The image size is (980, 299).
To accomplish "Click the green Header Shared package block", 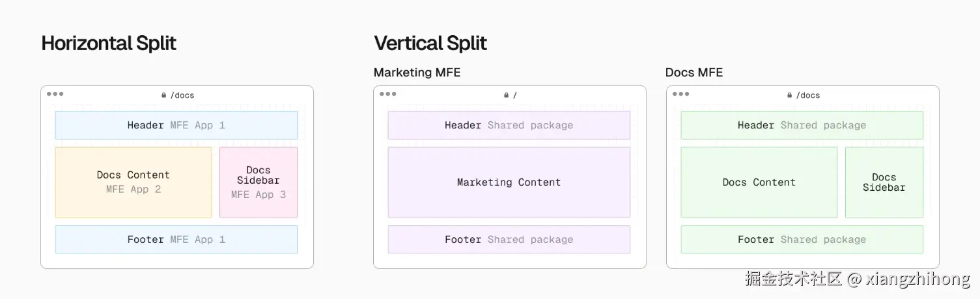I will pyautogui.click(x=802, y=125).
